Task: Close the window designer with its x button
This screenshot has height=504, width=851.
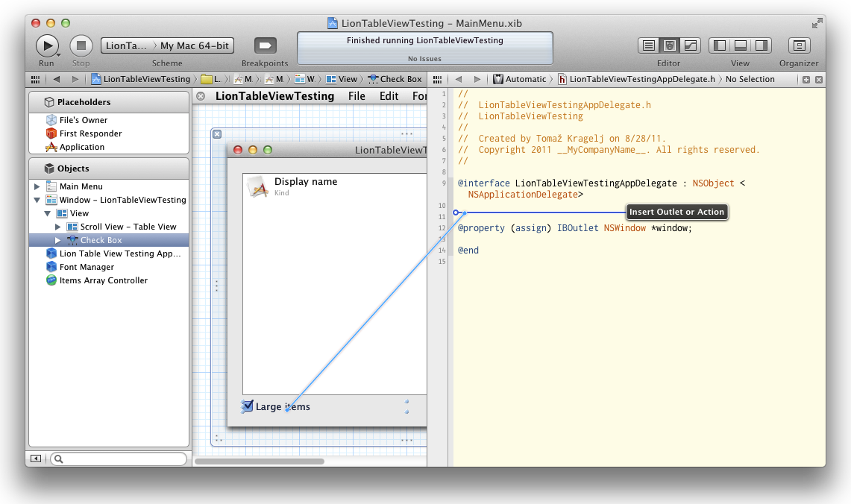Action: click(217, 134)
